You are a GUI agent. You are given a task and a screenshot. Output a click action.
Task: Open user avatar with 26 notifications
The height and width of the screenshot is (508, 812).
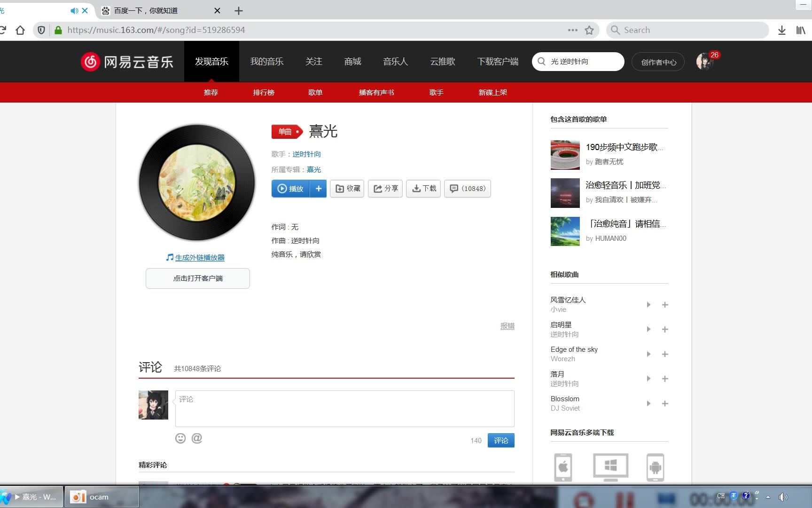point(704,62)
